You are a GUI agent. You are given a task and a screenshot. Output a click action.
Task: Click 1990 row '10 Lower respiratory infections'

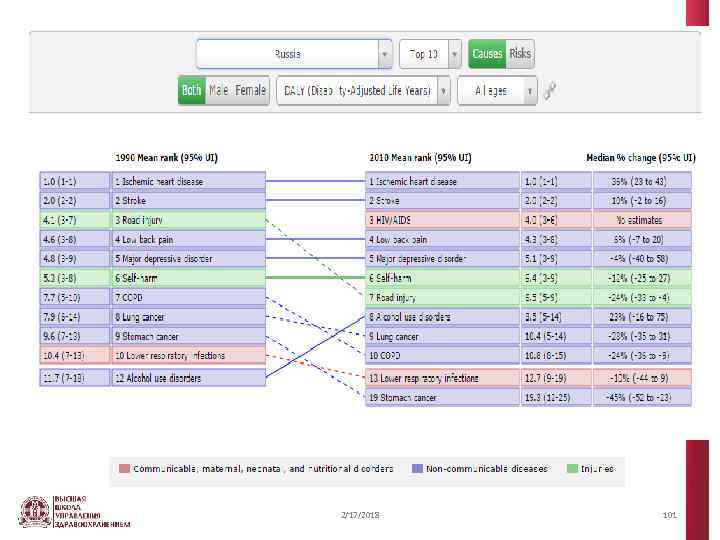coord(189,355)
